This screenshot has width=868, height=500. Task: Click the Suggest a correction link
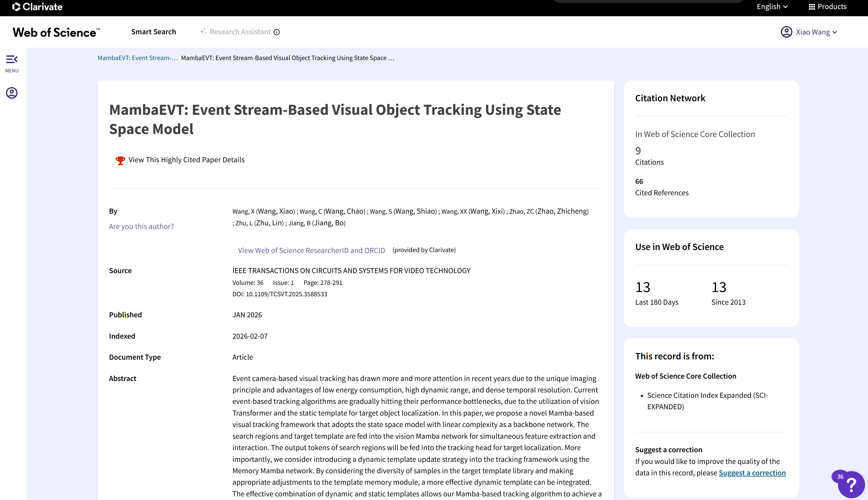point(752,473)
